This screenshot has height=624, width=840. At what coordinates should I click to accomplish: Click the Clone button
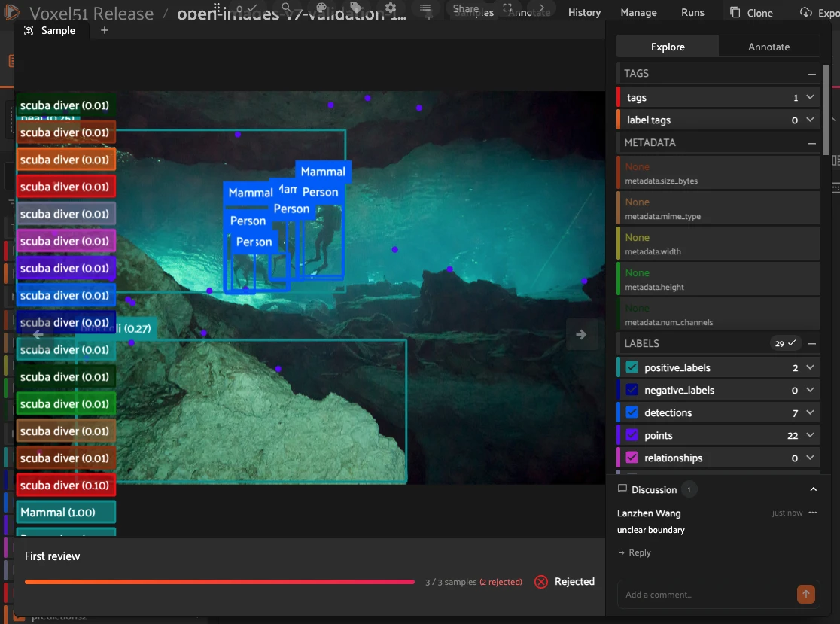(x=751, y=12)
